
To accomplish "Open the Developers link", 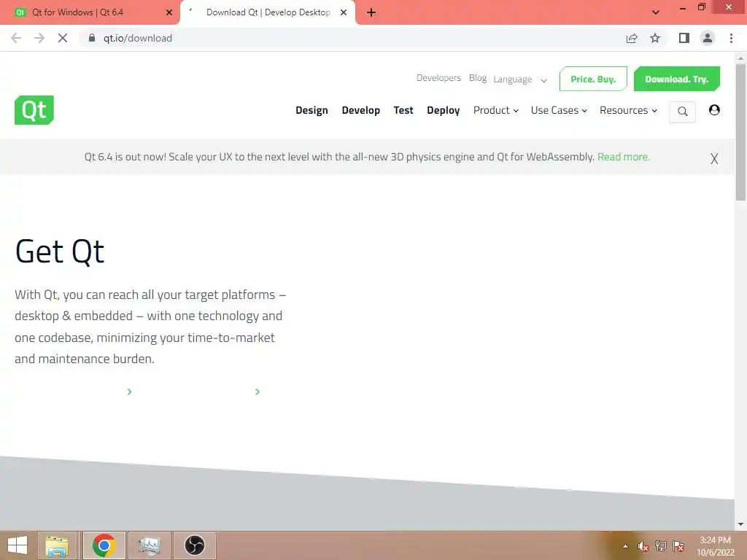I will pyautogui.click(x=438, y=77).
